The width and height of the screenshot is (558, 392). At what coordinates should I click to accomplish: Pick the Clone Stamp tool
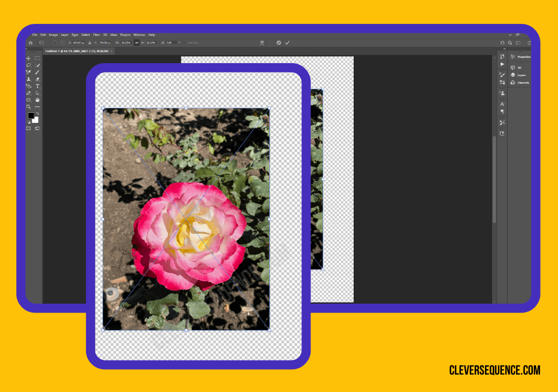[x=28, y=78]
